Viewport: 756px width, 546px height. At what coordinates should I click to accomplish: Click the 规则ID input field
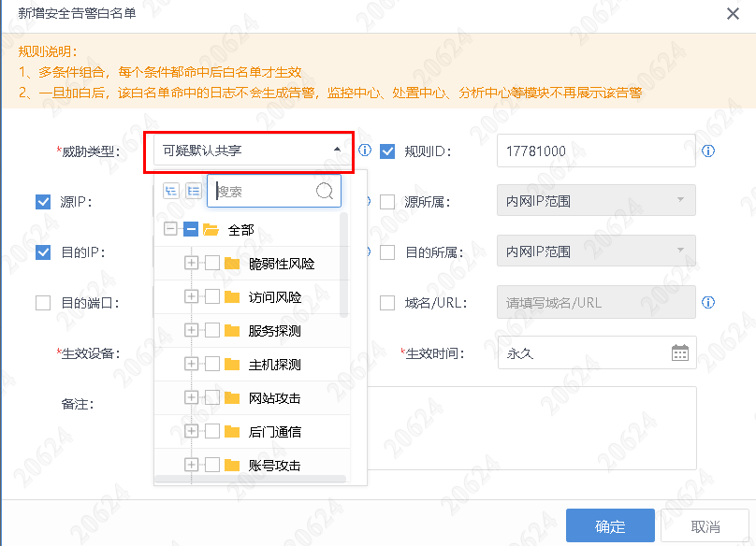(x=595, y=151)
